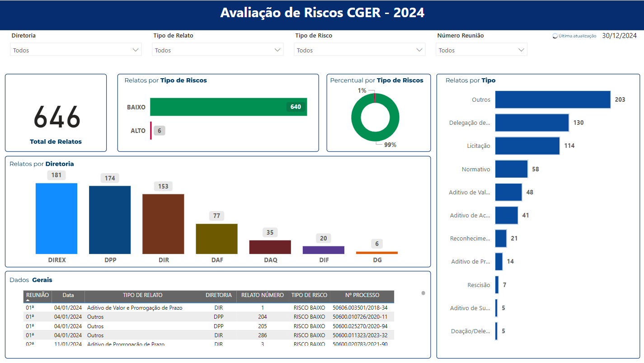Viewport: 644px width, 363px height.
Task: Click the refresh icon beside Última atualização
Action: 555,36
